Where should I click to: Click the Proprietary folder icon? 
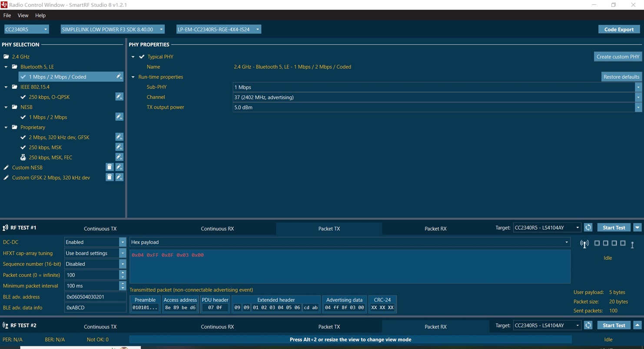pos(14,127)
